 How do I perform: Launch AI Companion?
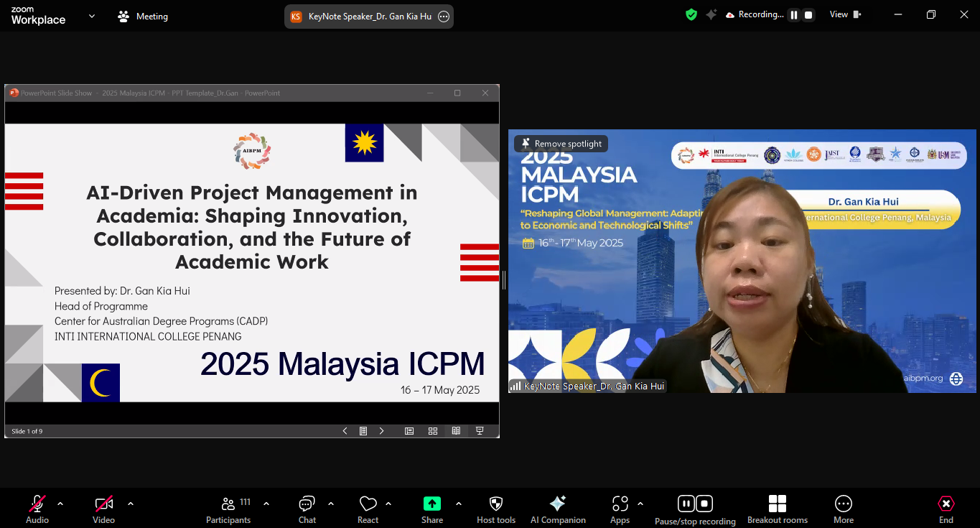pyautogui.click(x=558, y=509)
